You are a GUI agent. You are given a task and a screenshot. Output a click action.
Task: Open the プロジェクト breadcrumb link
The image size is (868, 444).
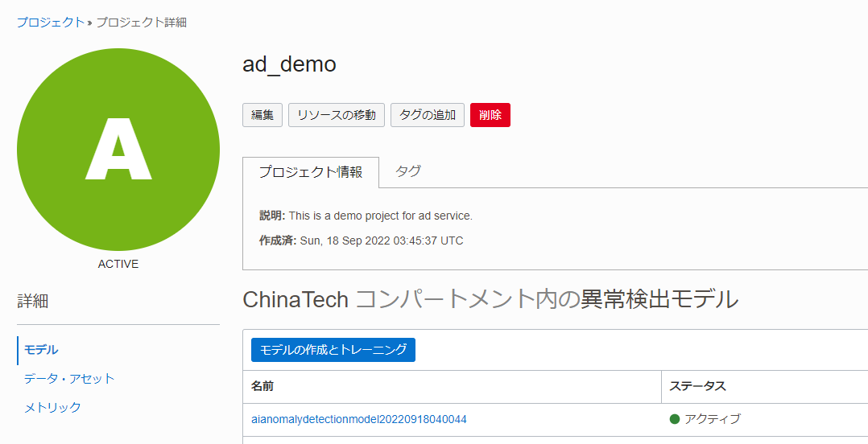tap(50, 23)
